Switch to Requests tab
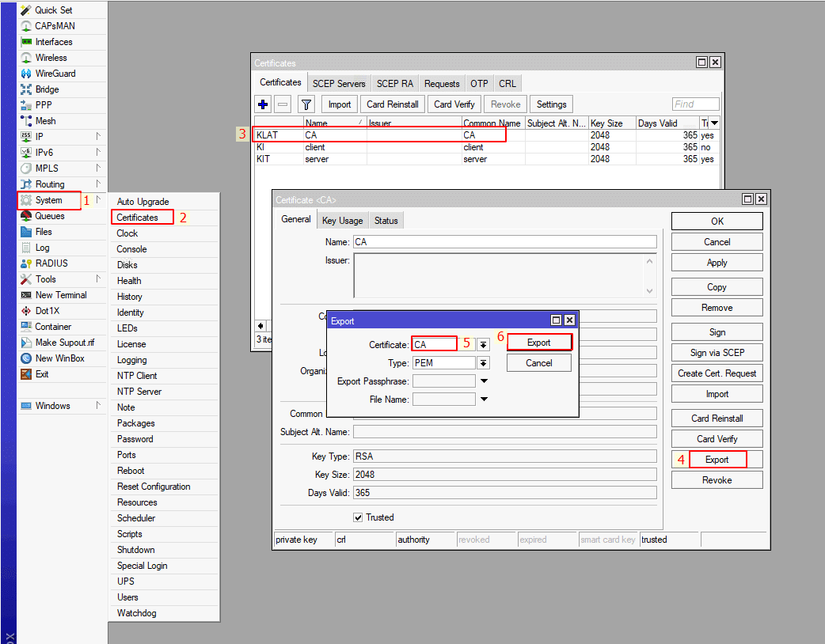This screenshot has height=644, width=825. [x=442, y=84]
